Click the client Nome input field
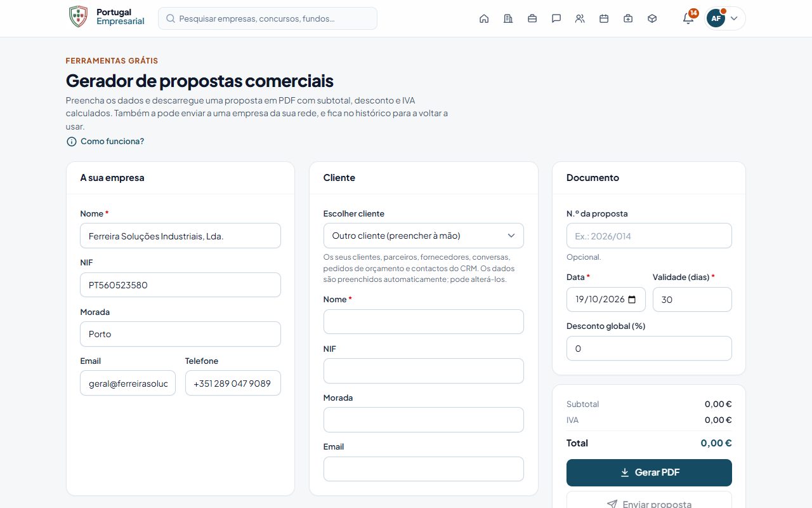 point(424,322)
